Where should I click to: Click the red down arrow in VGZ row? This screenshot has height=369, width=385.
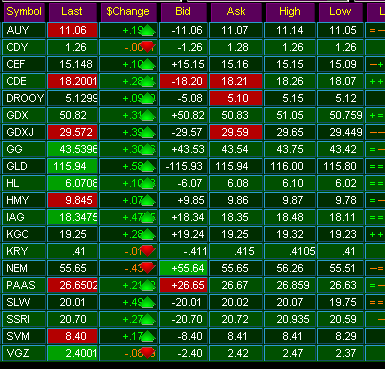coord(148,353)
